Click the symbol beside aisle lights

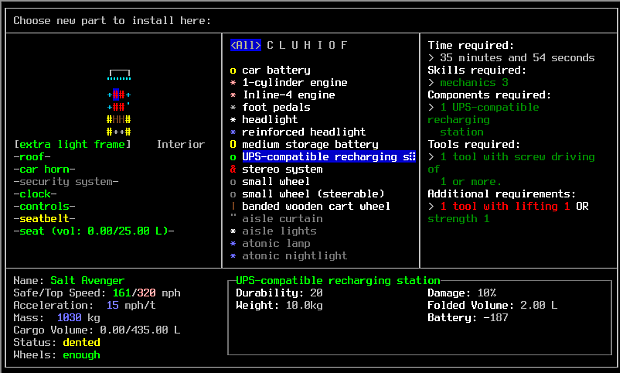233,231
